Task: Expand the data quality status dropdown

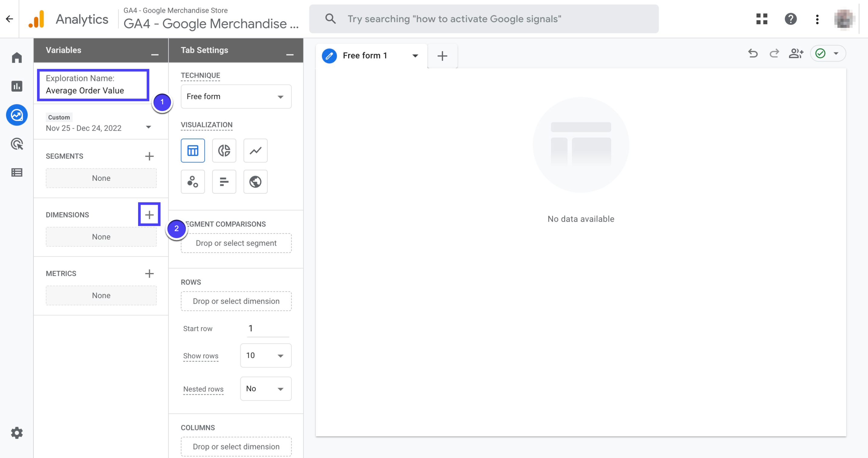Action: [836, 53]
